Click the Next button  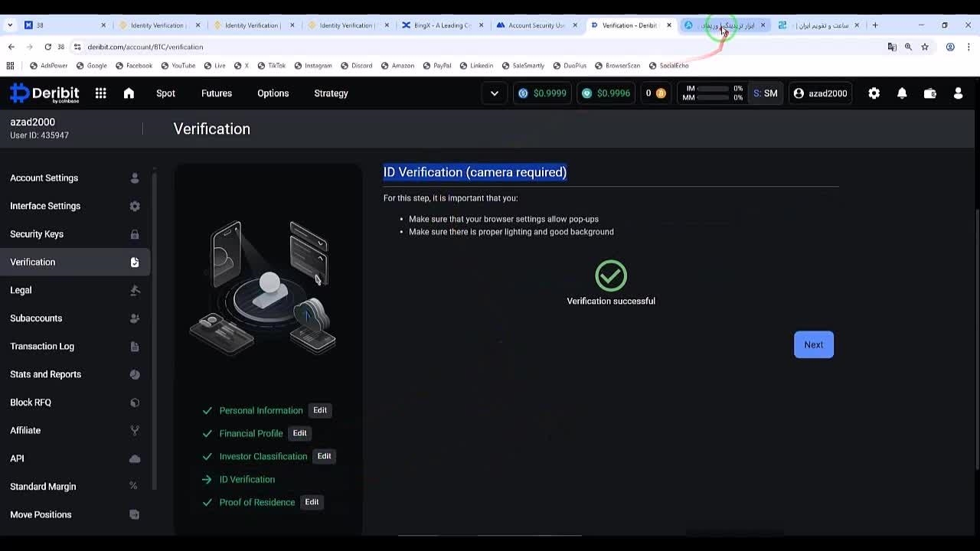[x=813, y=344]
